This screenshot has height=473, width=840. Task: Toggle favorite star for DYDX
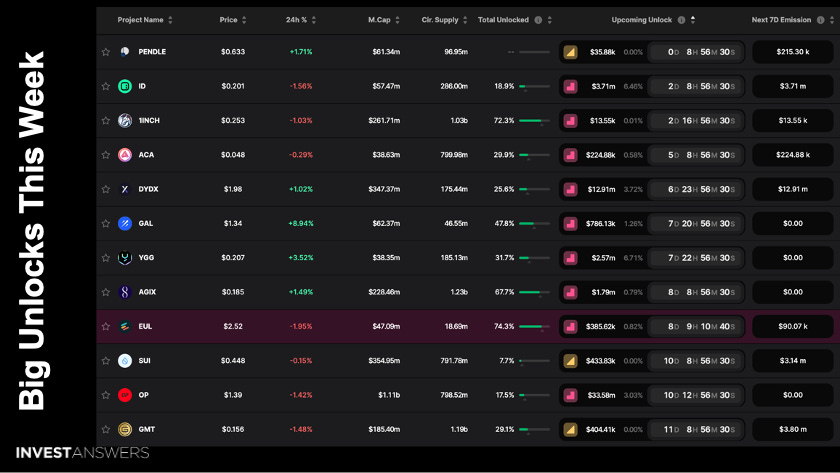(x=106, y=189)
